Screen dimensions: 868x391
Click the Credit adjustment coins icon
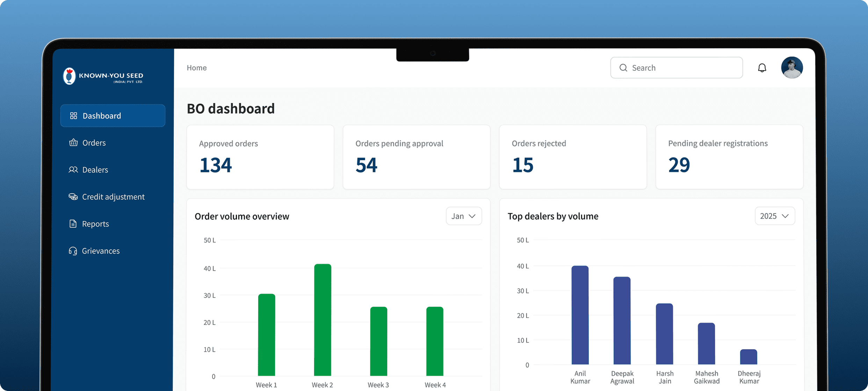73,197
